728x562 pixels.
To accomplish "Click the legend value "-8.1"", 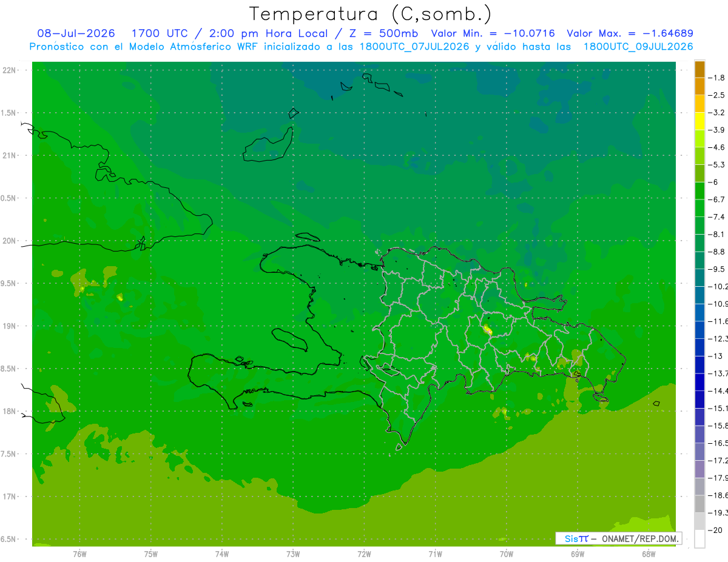I will [x=716, y=234].
